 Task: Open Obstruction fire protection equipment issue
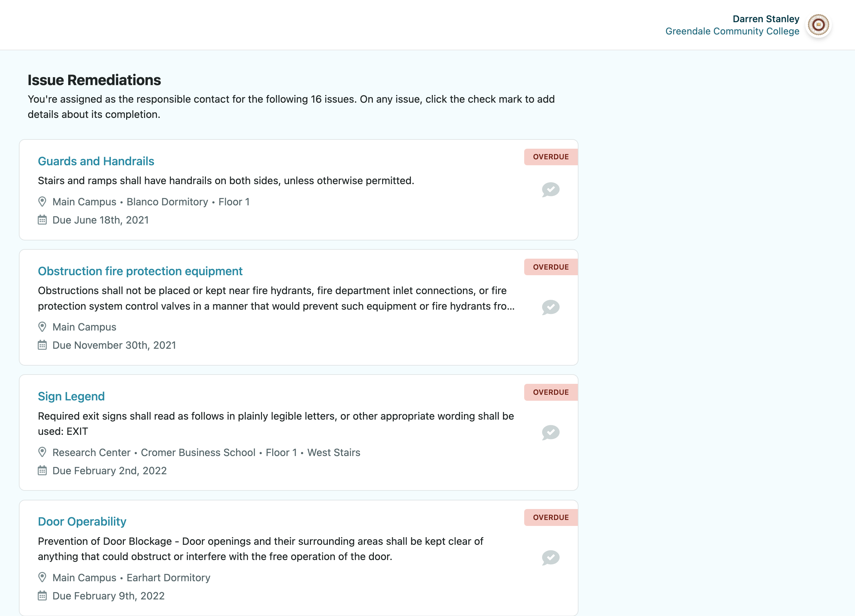click(x=140, y=271)
